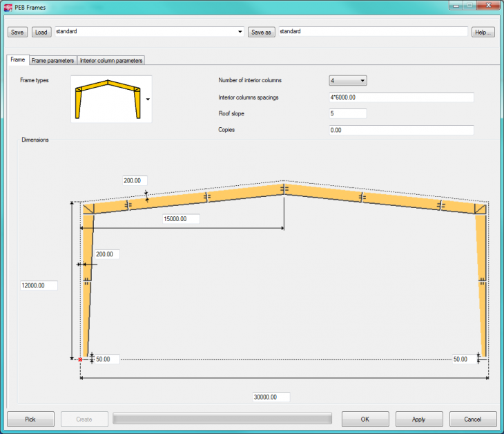The width and height of the screenshot is (504, 434).
Task: Cancel the PEB Frames dialog
Action: pyautogui.click(x=473, y=419)
